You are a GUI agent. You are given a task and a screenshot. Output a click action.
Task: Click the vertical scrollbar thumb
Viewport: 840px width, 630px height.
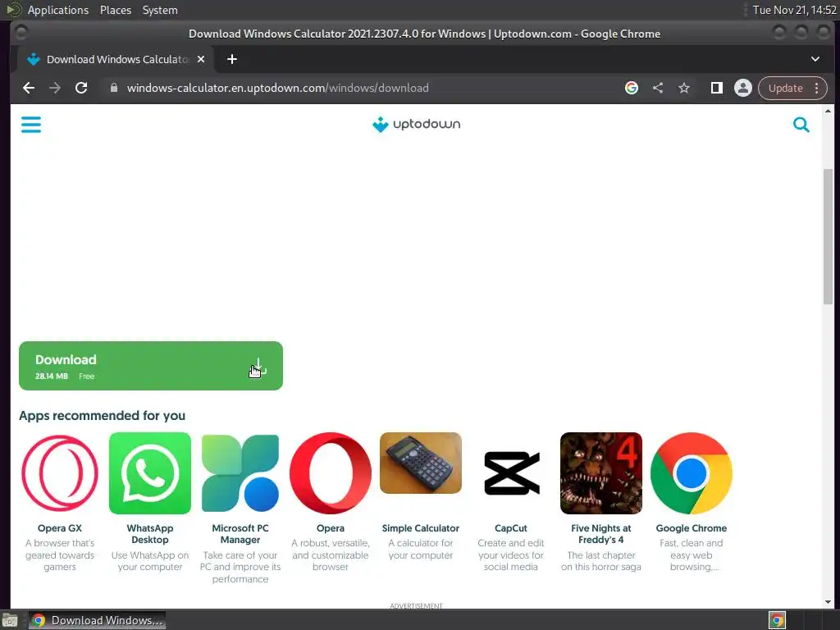coord(828,236)
